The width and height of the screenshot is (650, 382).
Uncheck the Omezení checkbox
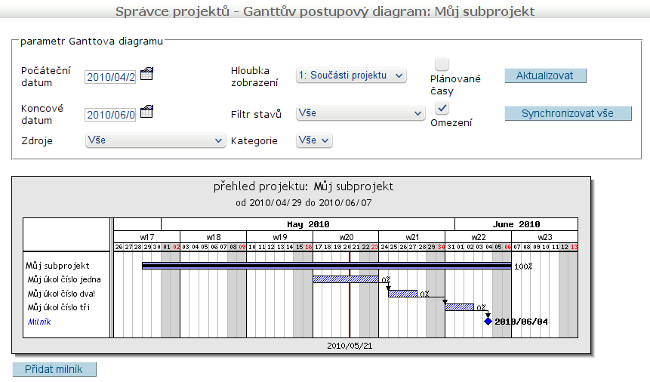tap(442, 108)
